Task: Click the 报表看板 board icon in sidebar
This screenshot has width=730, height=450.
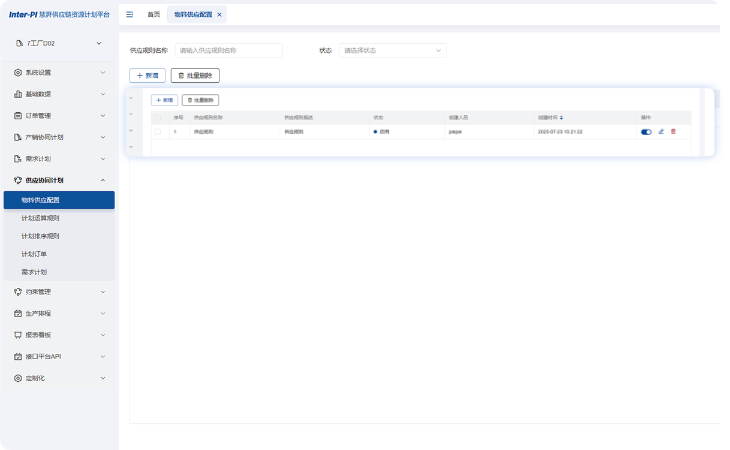Action: [18, 335]
